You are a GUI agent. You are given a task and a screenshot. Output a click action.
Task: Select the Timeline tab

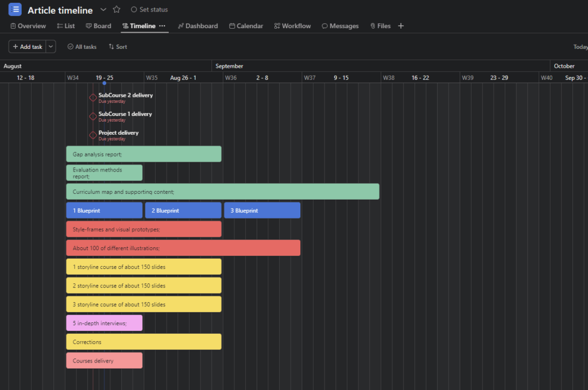click(x=139, y=26)
